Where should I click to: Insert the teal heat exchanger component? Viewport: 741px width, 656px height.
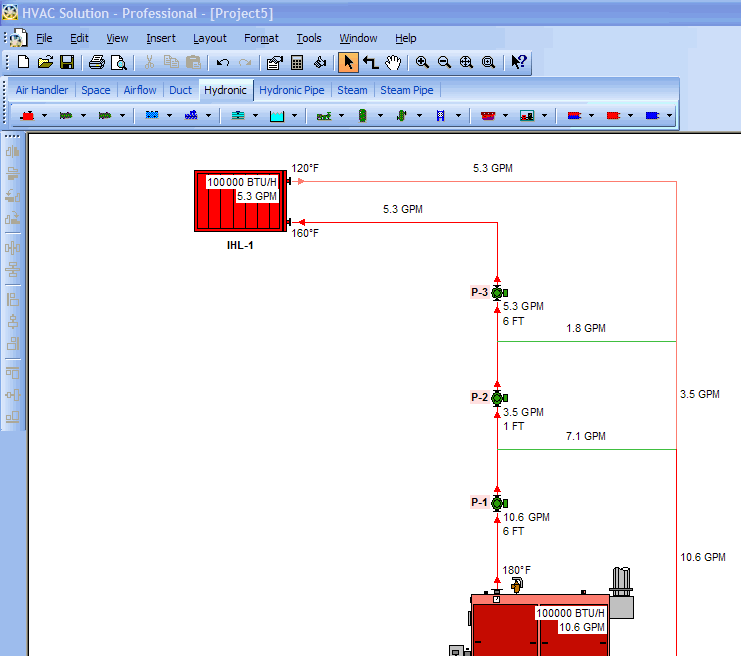(x=238, y=115)
